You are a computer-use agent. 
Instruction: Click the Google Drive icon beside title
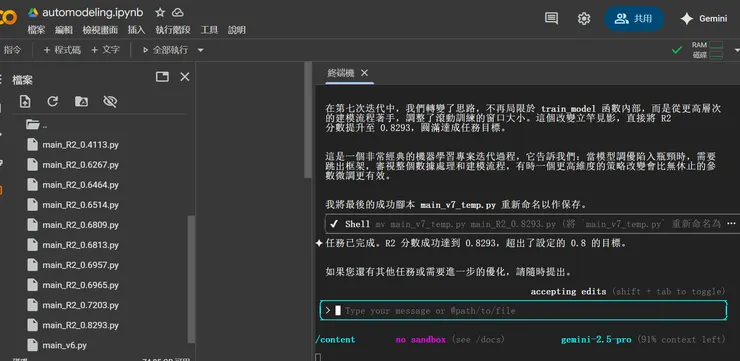[33, 12]
